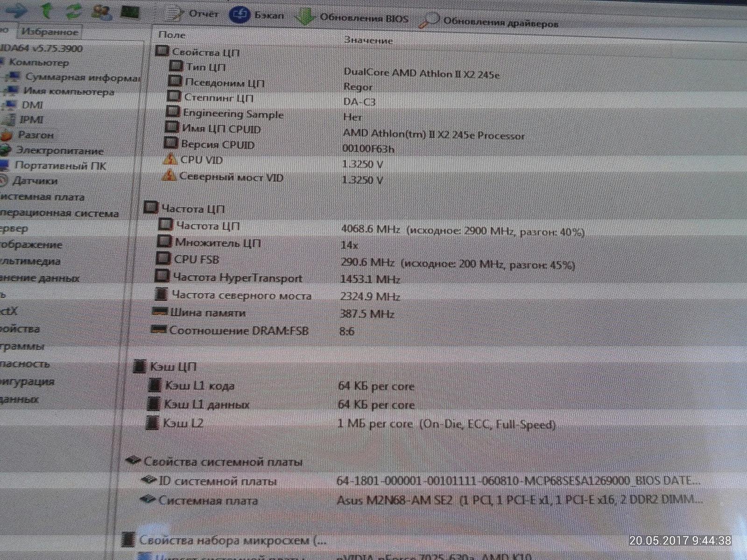Click the Частота HyperTransport row icon
This screenshot has width=747, height=560.
click(162, 275)
